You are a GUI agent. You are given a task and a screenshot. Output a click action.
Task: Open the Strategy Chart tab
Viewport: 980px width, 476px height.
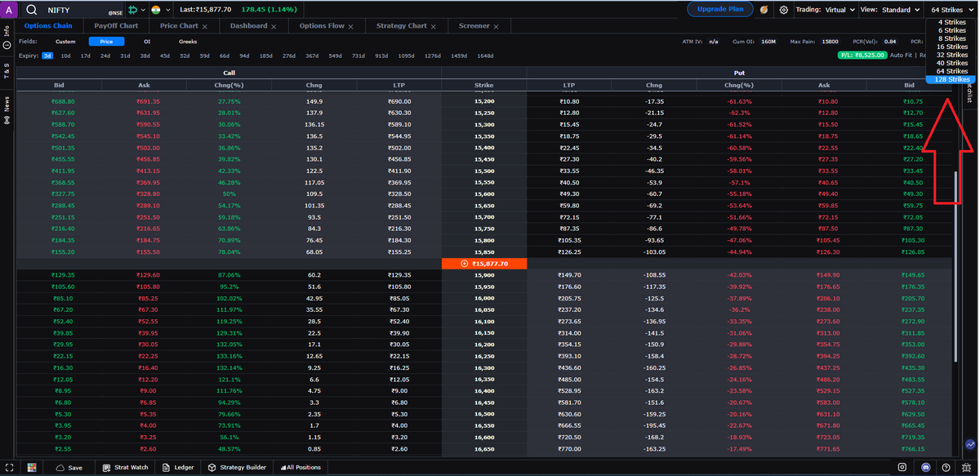(402, 26)
